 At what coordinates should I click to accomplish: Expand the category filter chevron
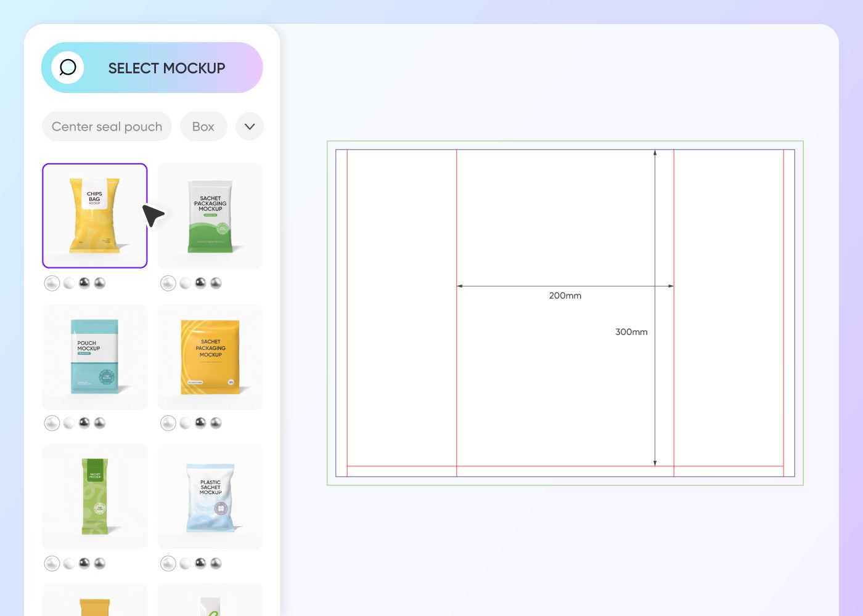(250, 126)
